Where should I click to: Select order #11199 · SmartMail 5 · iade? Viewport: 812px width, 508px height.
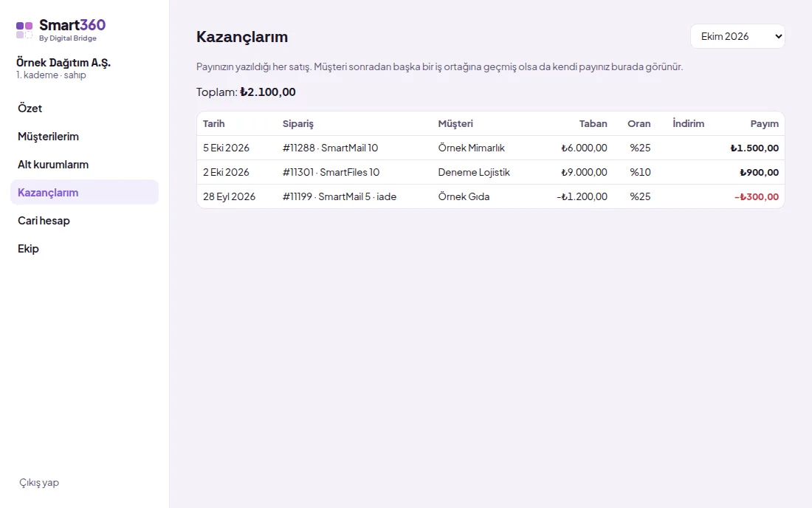coord(340,196)
